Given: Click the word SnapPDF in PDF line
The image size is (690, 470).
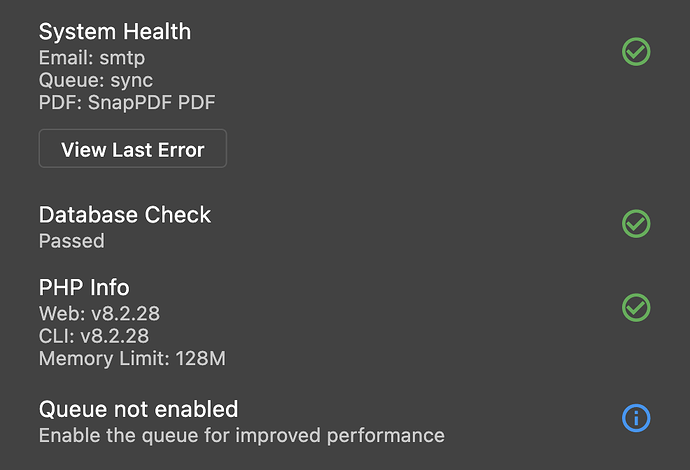Looking at the screenshot, I should tap(130, 103).
